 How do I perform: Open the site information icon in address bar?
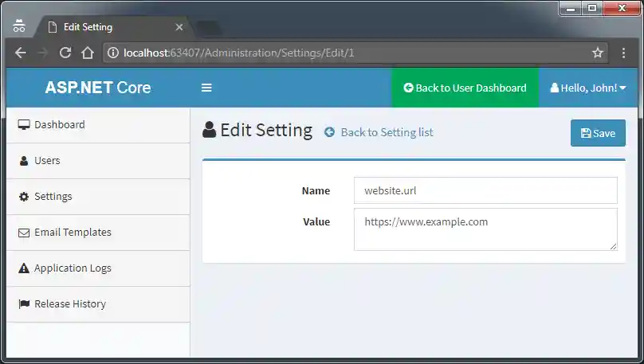[113, 53]
